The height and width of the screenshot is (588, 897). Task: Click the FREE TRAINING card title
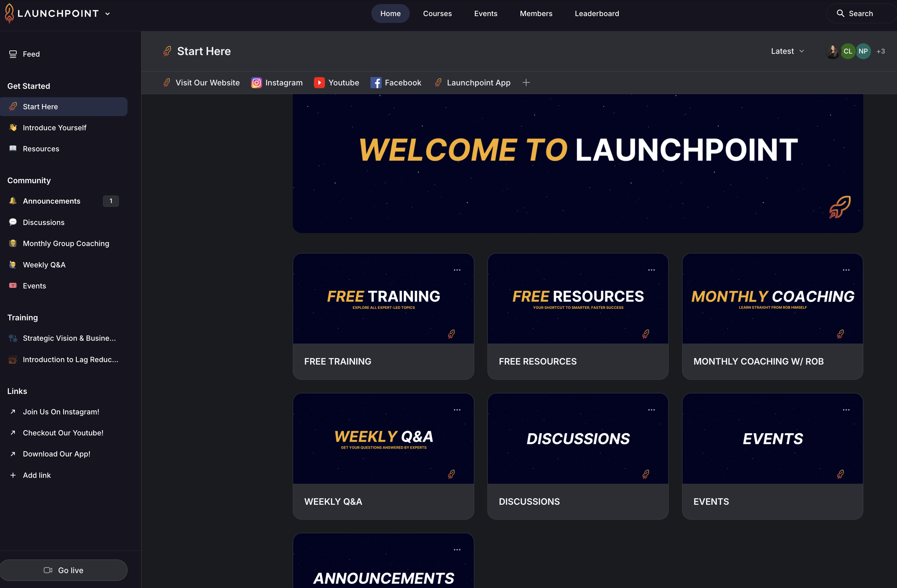(x=338, y=361)
